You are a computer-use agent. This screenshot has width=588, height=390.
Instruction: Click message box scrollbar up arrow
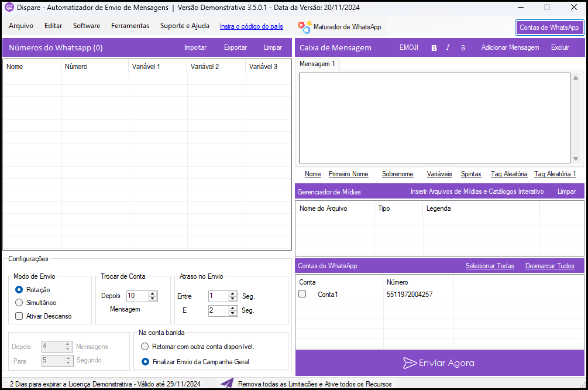click(576, 78)
